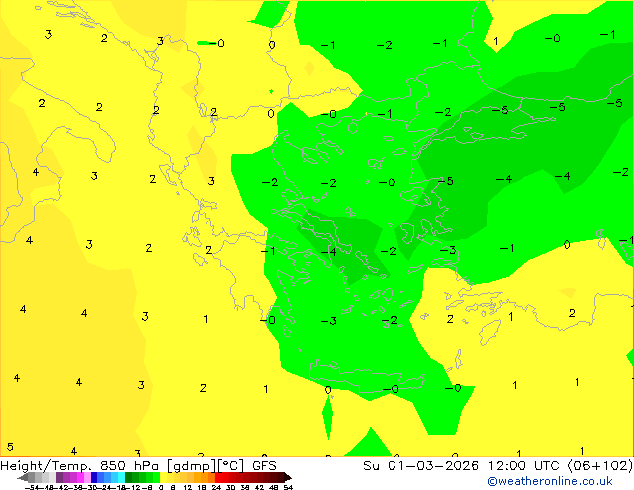Click the dark blue legend swatch
This screenshot has height=490, width=634.
click(x=94, y=477)
